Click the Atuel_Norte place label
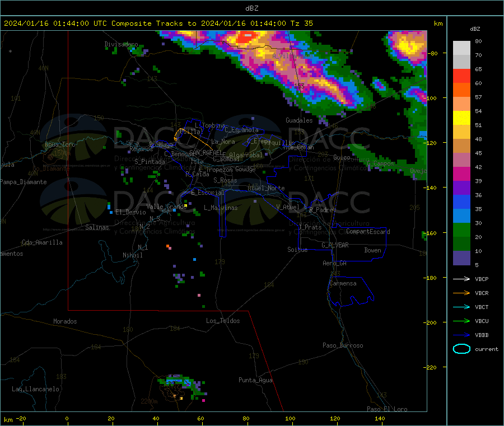This screenshot has width=504, height=426. (266, 188)
